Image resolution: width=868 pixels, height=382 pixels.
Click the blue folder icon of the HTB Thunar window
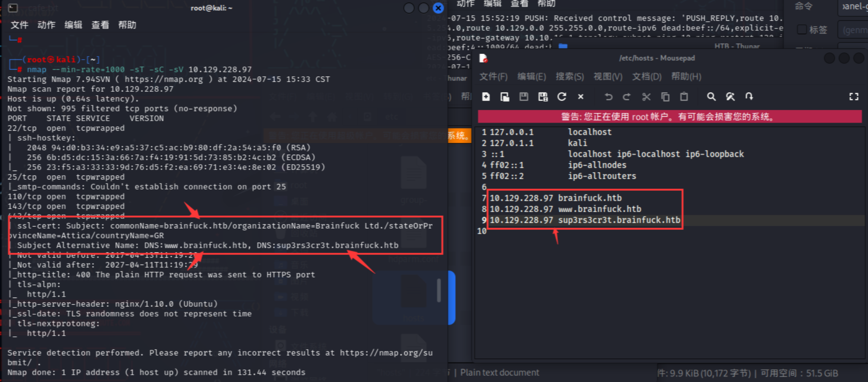point(563,46)
